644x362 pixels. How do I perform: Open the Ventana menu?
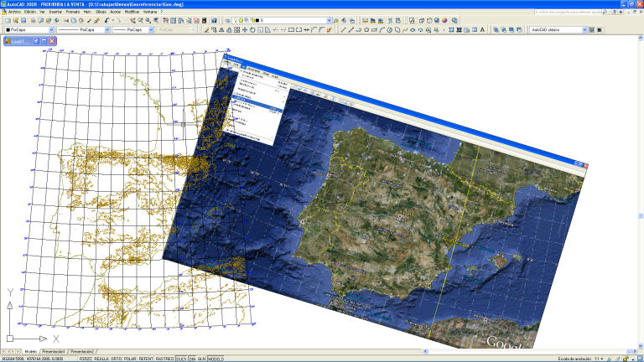150,12
